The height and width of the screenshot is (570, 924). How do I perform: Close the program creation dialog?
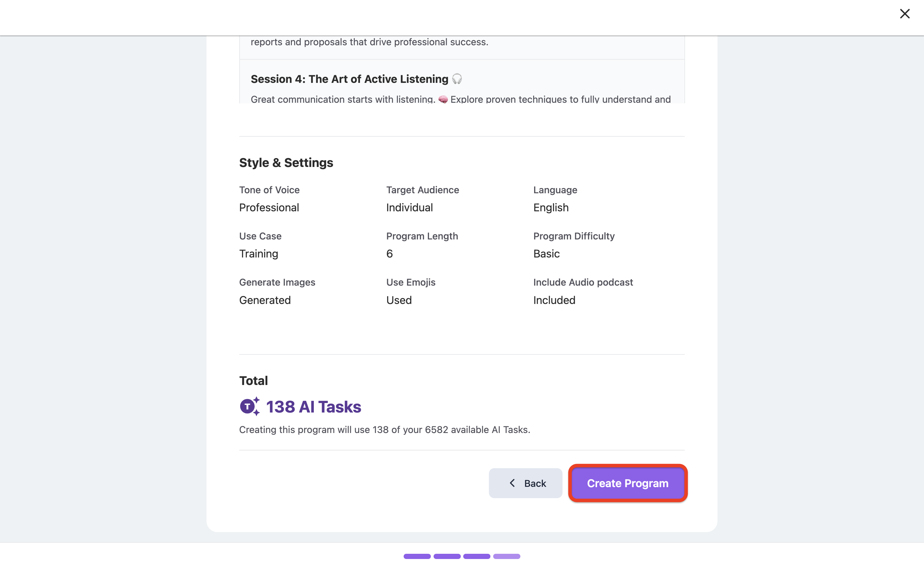click(x=904, y=14)
